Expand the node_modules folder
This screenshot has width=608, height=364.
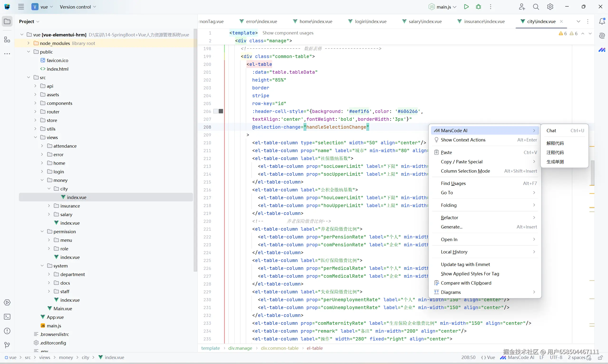coord(29,43)
